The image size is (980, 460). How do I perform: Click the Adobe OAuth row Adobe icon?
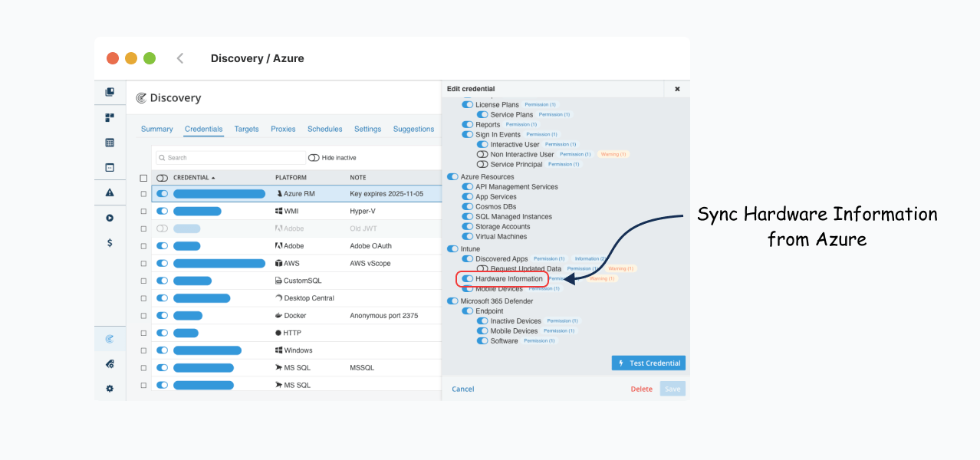click(x=279, y=246)
